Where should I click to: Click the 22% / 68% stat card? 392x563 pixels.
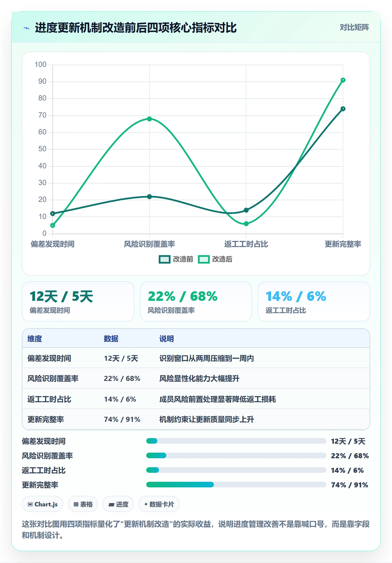pos(196,301)
